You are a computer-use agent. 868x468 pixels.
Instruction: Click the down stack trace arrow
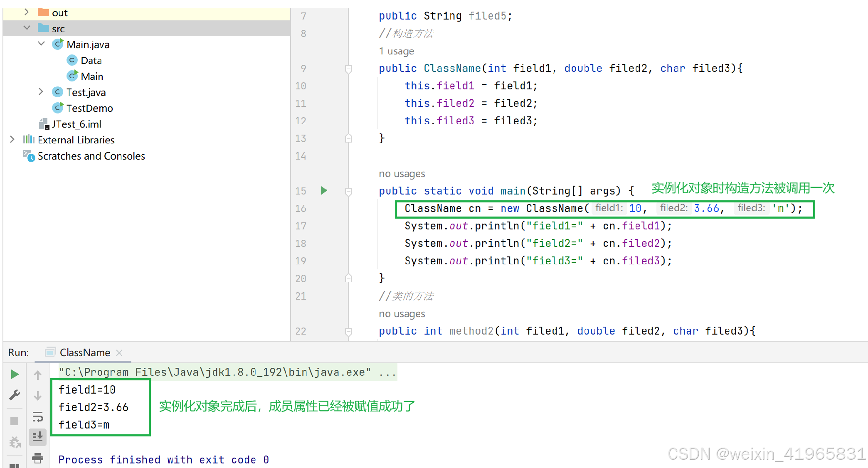[x=37, y=396]
